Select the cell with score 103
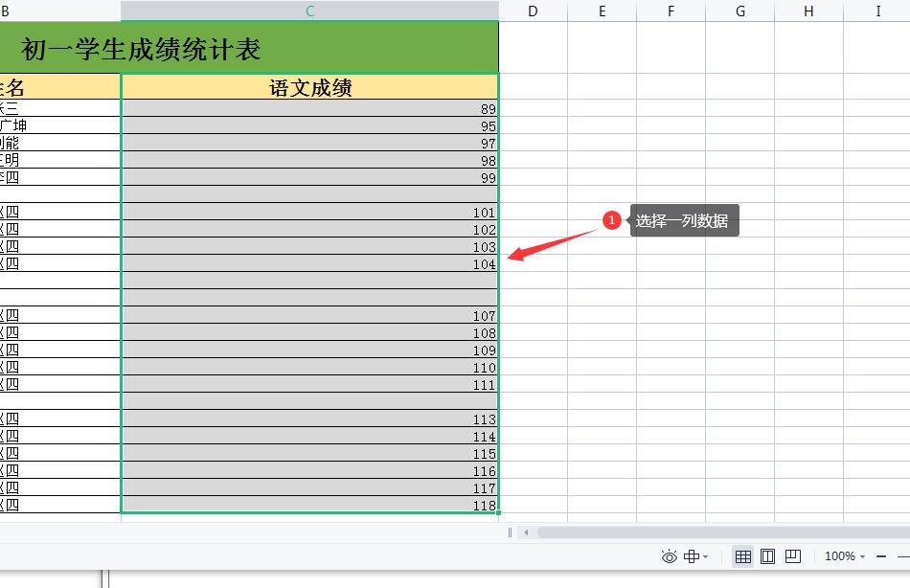 pyautogui.click(x=310, y=246)
